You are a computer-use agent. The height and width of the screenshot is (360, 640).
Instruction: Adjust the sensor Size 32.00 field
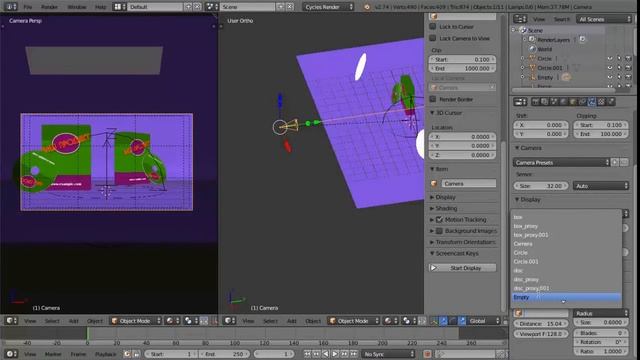541,186
